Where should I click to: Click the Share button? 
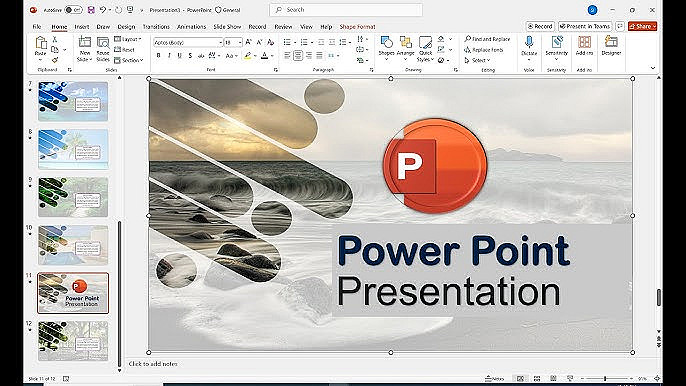(642, 26)
